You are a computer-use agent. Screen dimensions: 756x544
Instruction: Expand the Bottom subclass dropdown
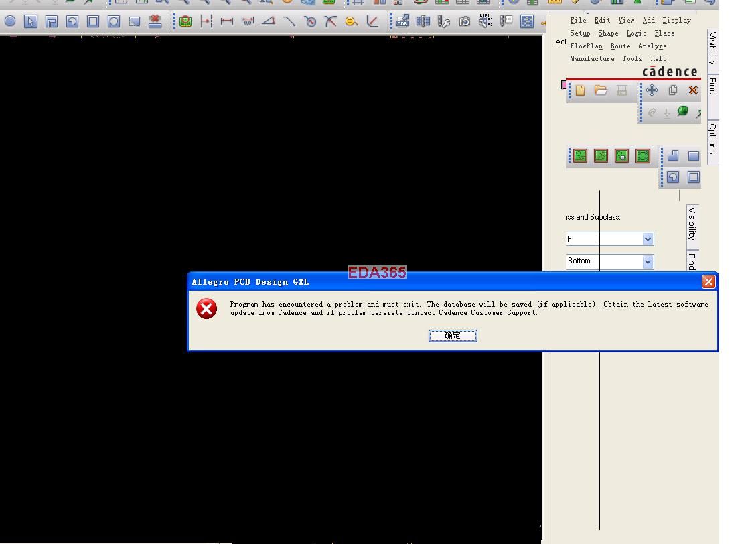(648, 261)
